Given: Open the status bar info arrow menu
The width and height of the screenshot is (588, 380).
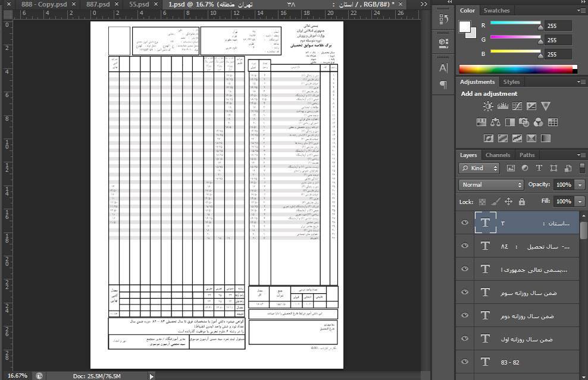Looking at the screenshot, I should pyautogui.click(x=152, y=376).
